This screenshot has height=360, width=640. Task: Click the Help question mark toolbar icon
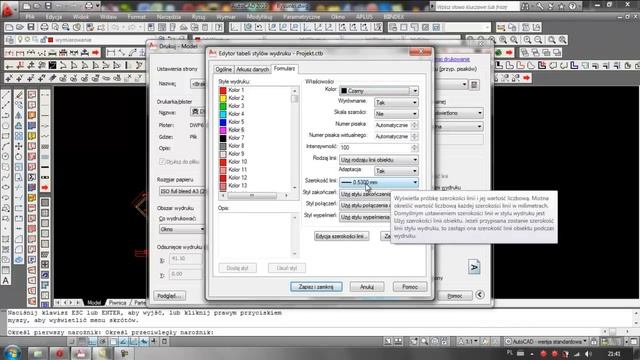pyautogui.click(x=219, y=27)
